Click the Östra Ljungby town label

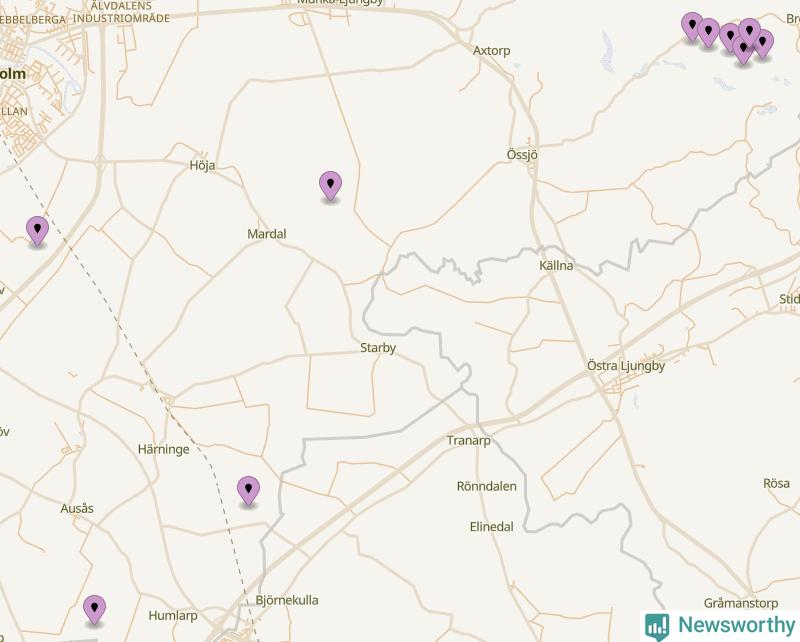pos(626,366)
